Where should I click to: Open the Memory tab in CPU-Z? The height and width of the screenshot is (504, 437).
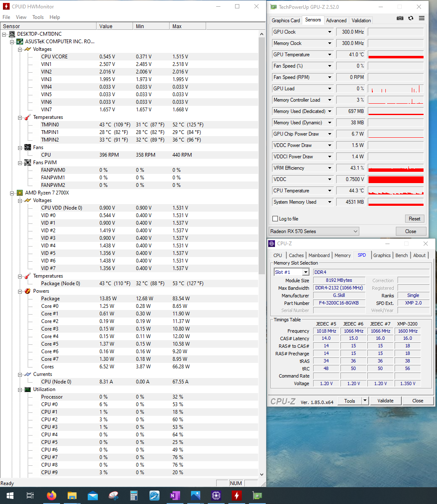click(x=343, y=255)
